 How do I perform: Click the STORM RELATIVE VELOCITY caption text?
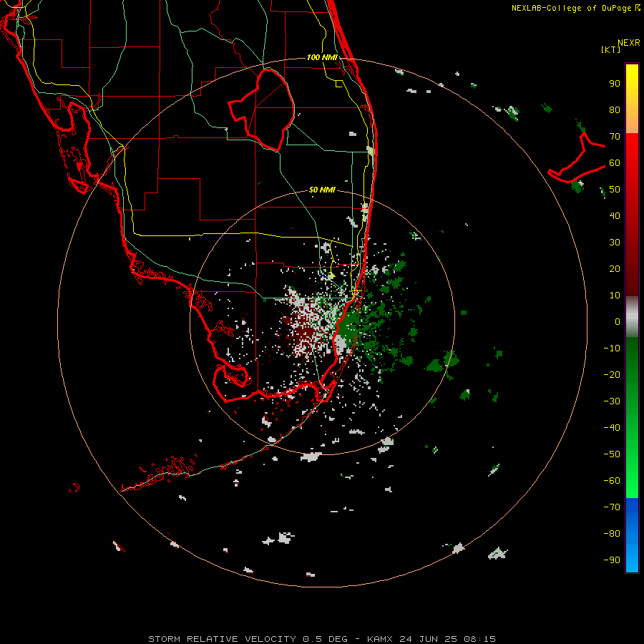[223, 639]
